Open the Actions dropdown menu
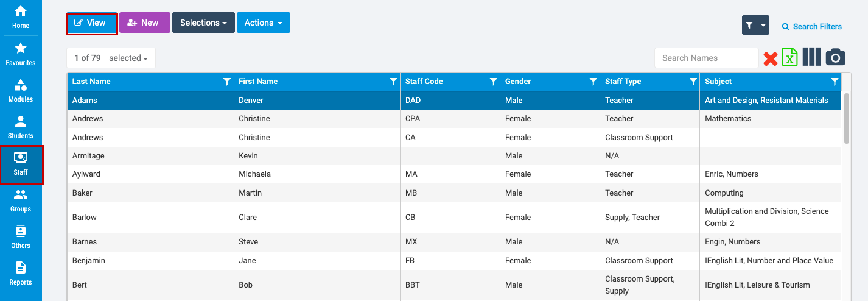 [x=263, y=23]
